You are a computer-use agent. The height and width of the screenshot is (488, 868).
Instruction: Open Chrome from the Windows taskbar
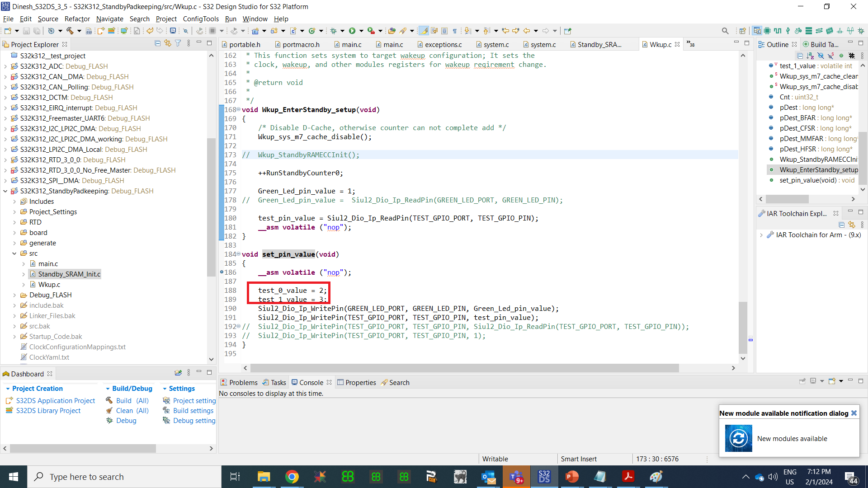coord(292,477)
